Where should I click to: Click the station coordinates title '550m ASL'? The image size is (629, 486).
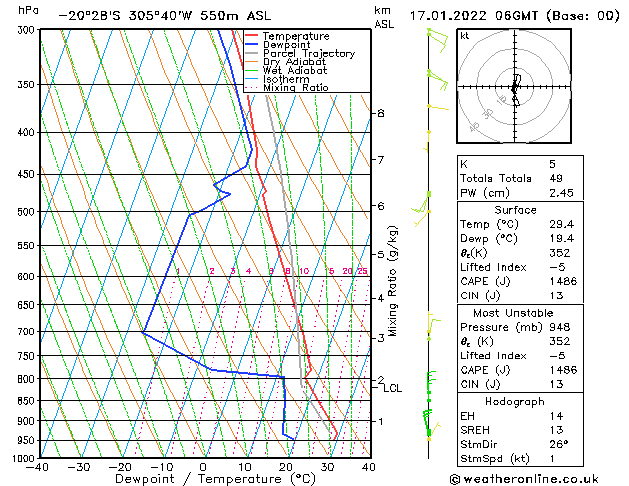[235, 16]
